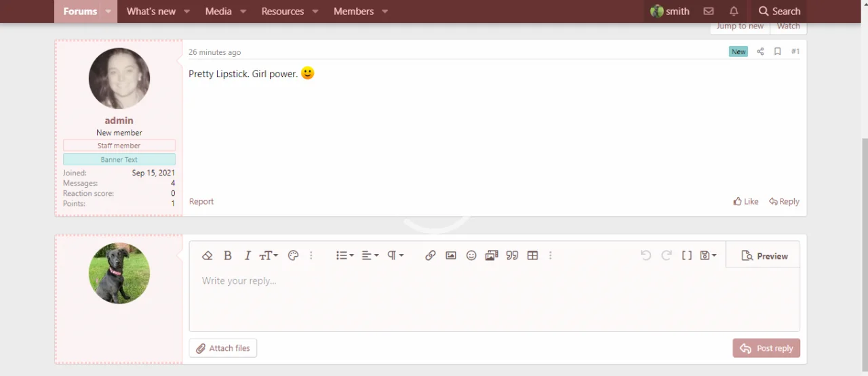The image size is (868, 376).
Task: Toggle italic text formatting
Action: coord(248,255)
